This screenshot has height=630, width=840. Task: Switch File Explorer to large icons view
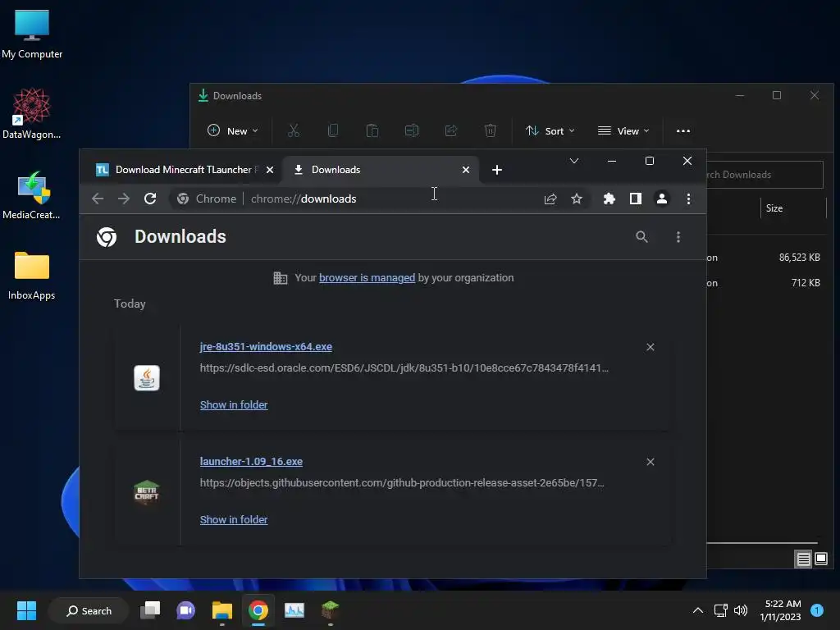pos(820,559)
